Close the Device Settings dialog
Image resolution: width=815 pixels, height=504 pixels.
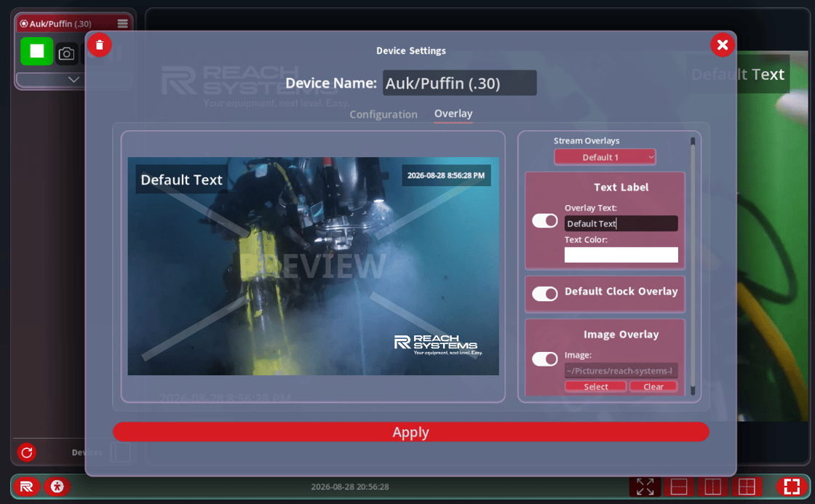tap(723, 45)
